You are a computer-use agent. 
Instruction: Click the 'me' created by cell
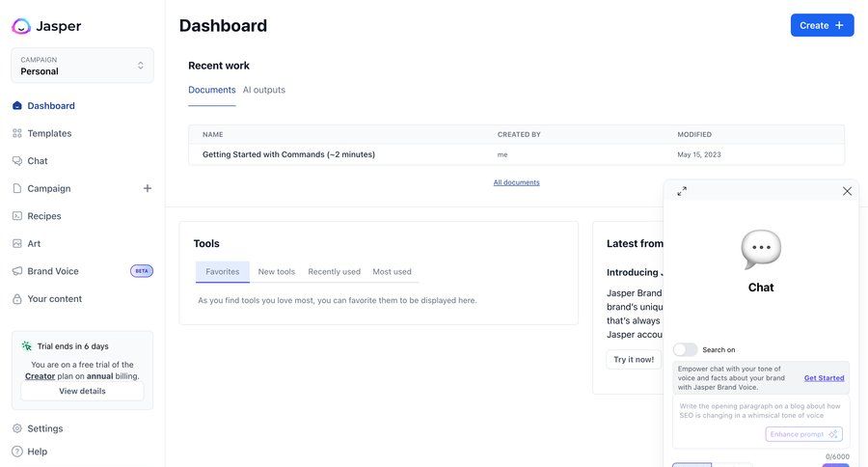click(x=502, y=154)
